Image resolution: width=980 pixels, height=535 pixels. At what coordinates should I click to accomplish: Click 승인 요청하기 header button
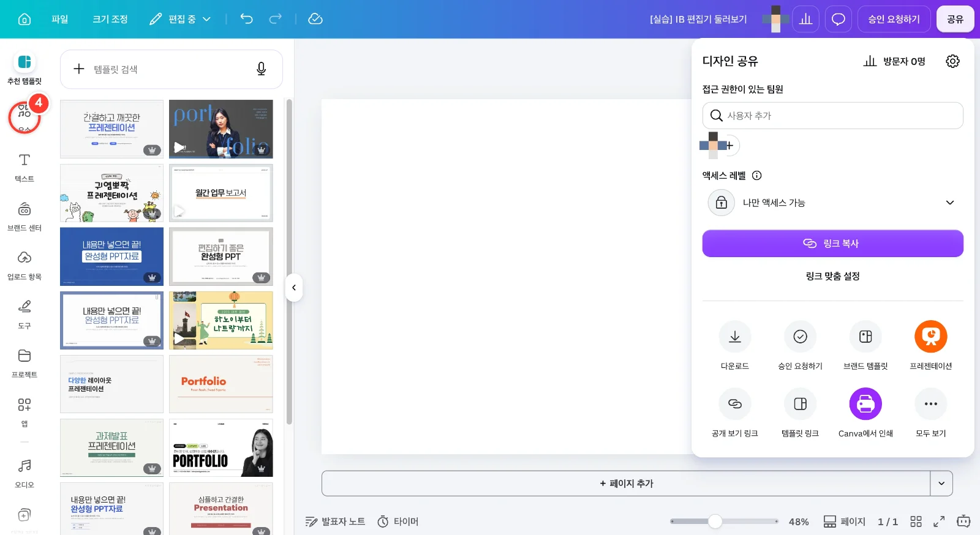click(894, 19)
